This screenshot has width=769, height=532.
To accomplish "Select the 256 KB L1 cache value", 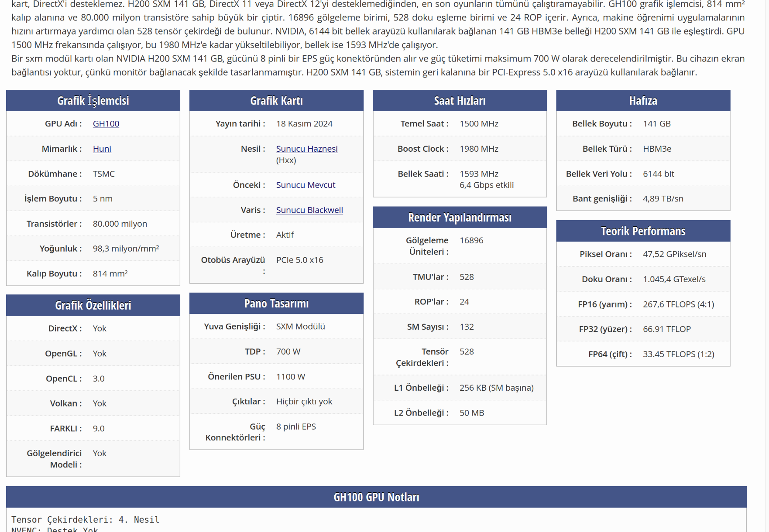I will 497,388.
